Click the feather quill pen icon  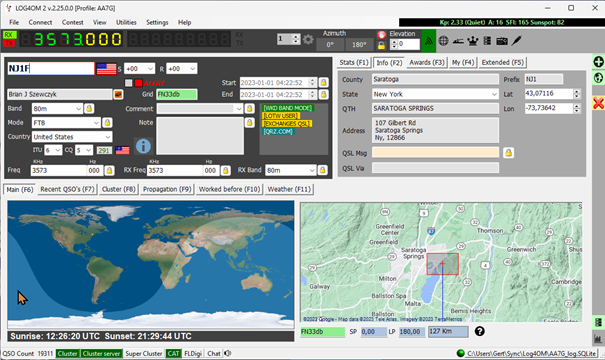[x=516, y=41]
